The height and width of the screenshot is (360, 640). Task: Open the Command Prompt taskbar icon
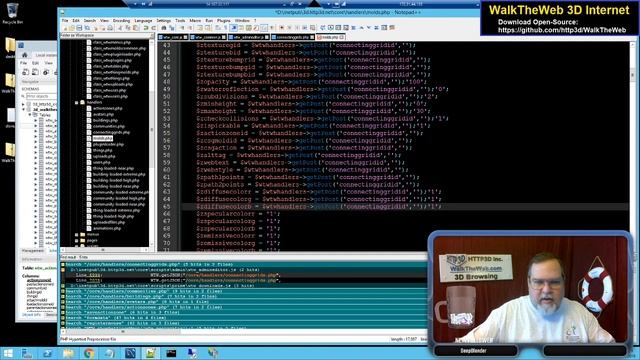(171, 353)
